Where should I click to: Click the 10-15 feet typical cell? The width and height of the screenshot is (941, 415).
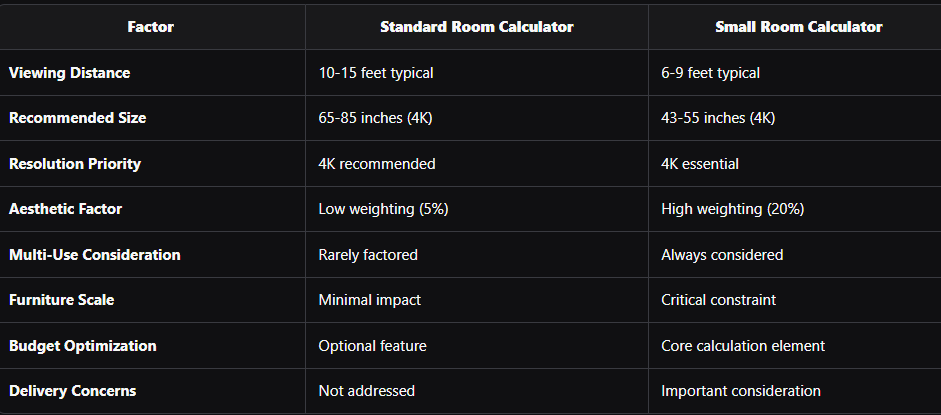[x=376, y=73]
